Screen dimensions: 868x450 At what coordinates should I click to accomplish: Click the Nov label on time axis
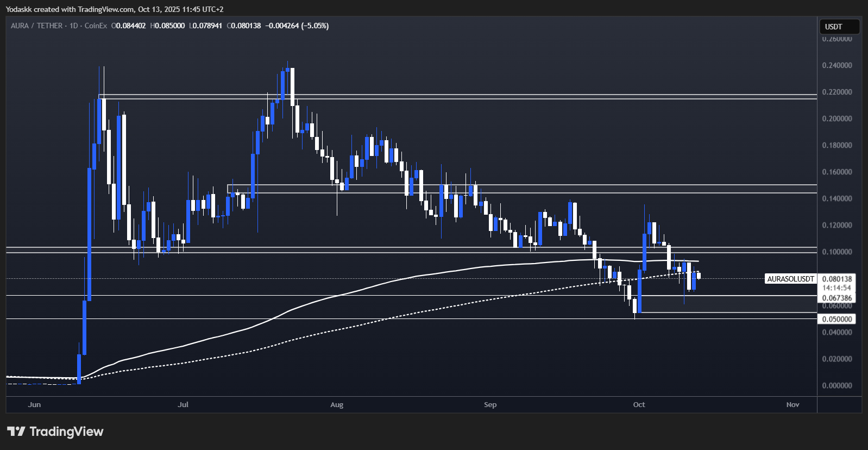point(792,404)
